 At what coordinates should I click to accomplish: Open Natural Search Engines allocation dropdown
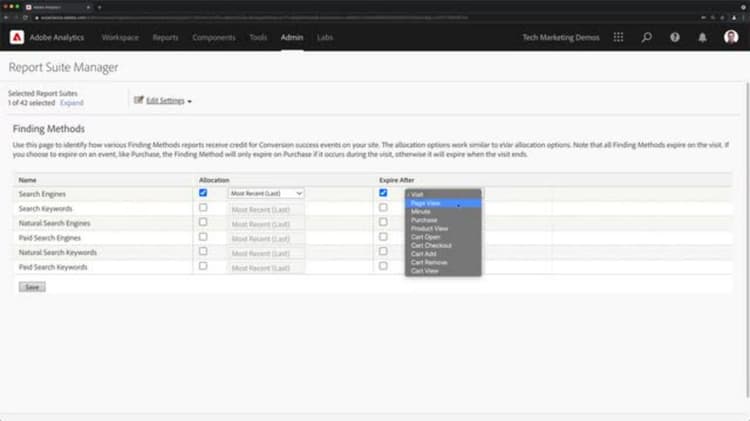coord(266,224)
